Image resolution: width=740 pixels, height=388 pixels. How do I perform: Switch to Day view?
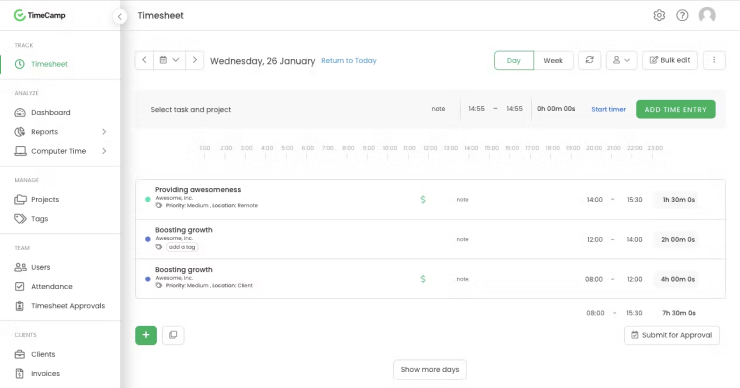tap(513, 60)
